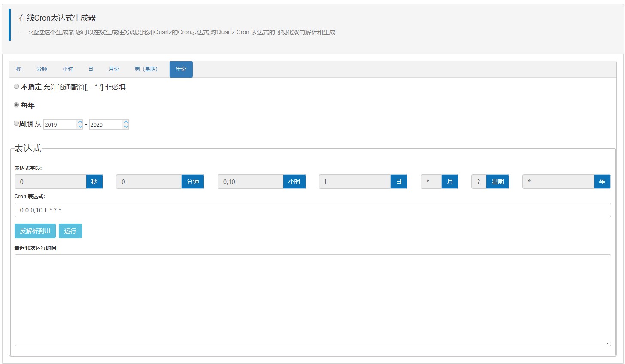Click the blue 小时 field label
This screenshot has width=625, height=364.
[x=294, y=182]
